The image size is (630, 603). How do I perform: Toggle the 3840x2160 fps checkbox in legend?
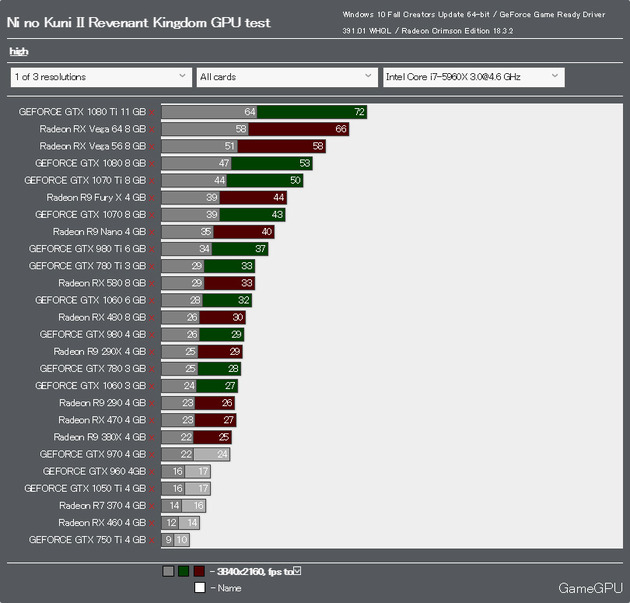pyautogui.click(x=297, y=570)
